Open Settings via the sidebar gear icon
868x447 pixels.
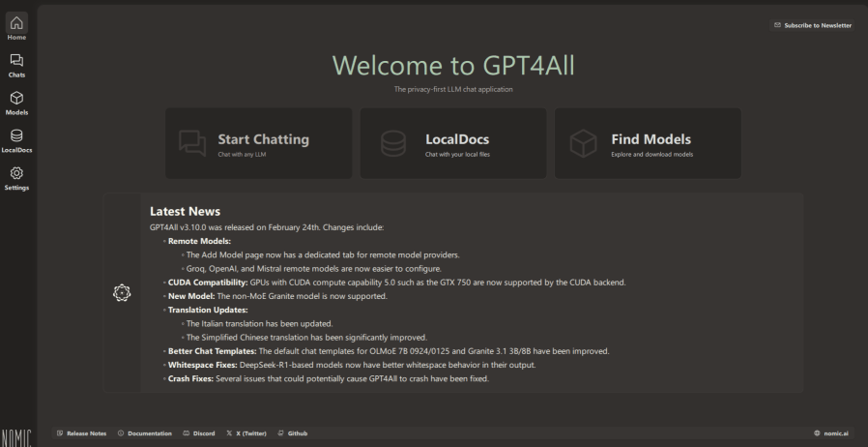[18, 177]
